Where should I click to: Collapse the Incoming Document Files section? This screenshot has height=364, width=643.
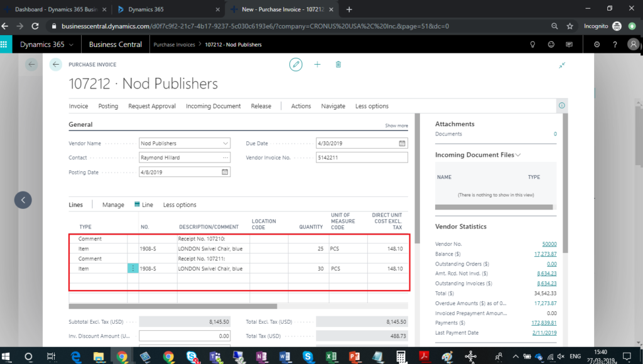click(518, 155)
